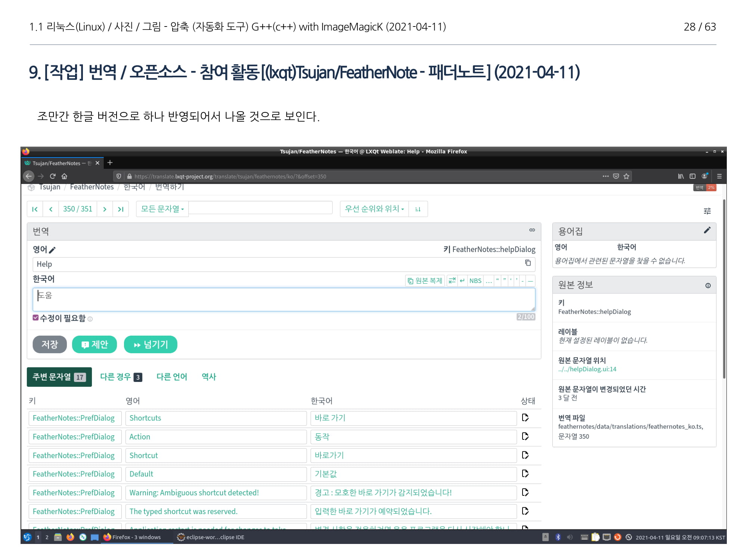The width and height of the screenshot is (747, 560).
Task: Open ../../helpDialog.ui:14 source link
Action: click(x=587, y=369)
